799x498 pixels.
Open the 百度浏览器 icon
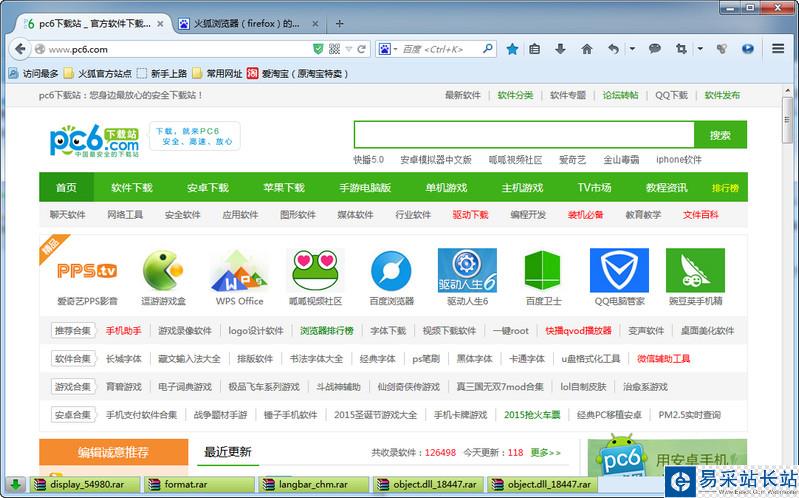tap(391, 270)
